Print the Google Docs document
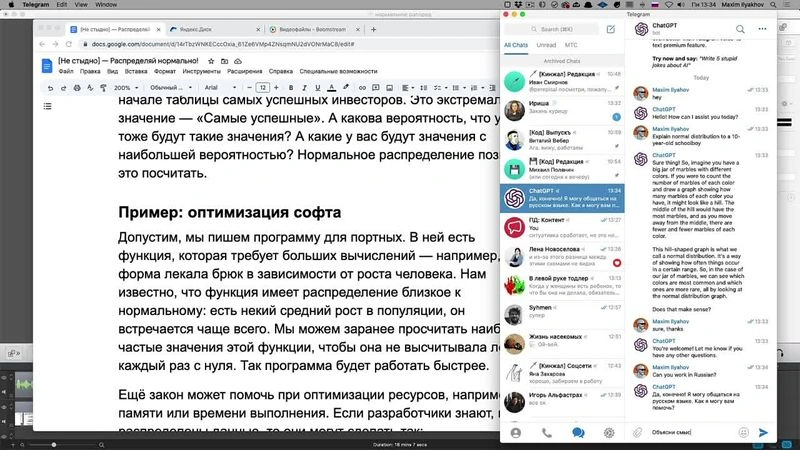The image size is (800, 450). [x=77, y=88]
